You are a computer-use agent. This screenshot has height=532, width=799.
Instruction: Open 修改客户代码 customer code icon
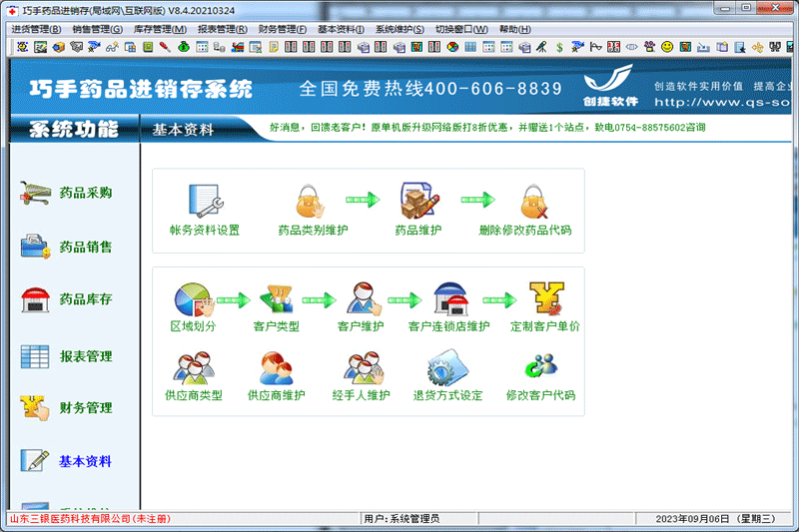click(x=540, y=366)
